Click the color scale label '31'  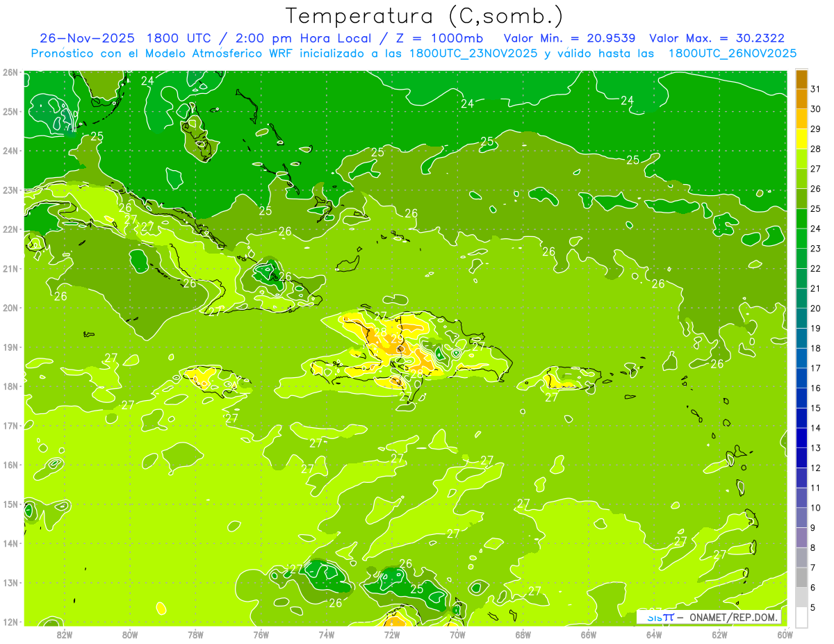click(x=816, y=89)
